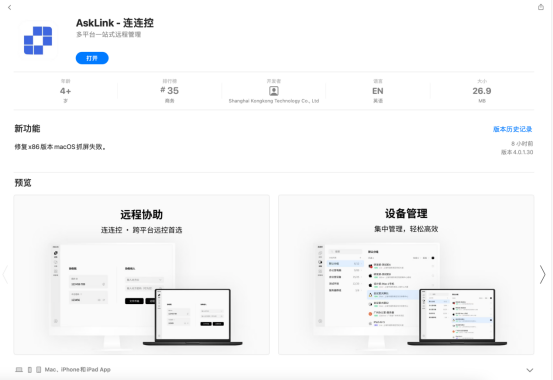Click the iPhone device icon
The height and width of the screenshot is (380, 553).
(x=30, y=370)
